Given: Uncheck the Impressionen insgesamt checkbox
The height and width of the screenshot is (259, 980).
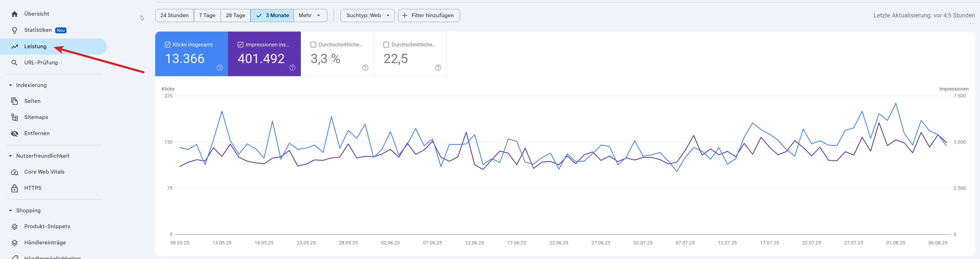Looking at the screenshot, I should pyautogui.click(x=240, y=45).
